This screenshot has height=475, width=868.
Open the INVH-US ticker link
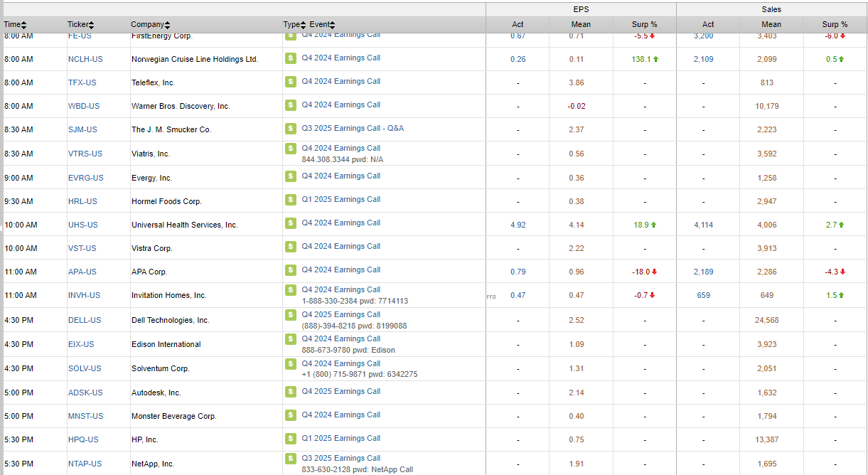[85, 295]
